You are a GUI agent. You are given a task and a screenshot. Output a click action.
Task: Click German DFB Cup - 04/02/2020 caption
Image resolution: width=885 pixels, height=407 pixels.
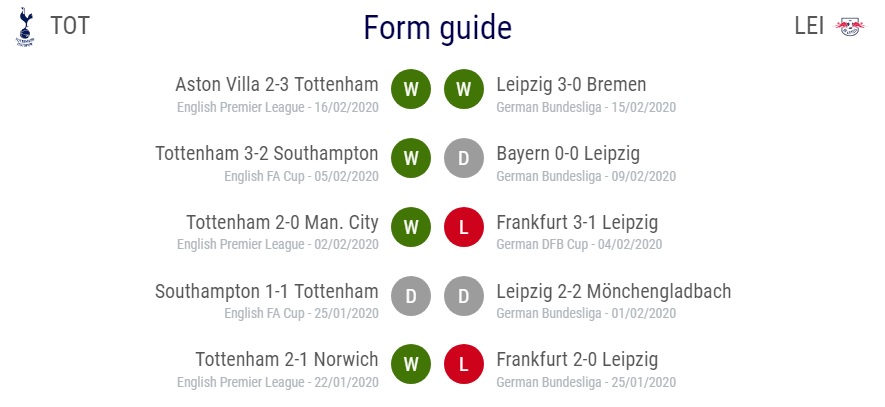pyautogui.click(x=579, y=244)
